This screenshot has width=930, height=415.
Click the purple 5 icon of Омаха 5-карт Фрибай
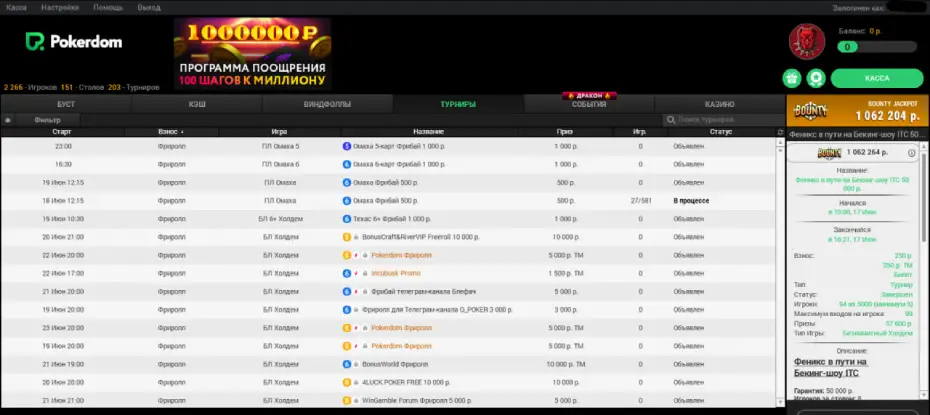[x=347, y=146]
